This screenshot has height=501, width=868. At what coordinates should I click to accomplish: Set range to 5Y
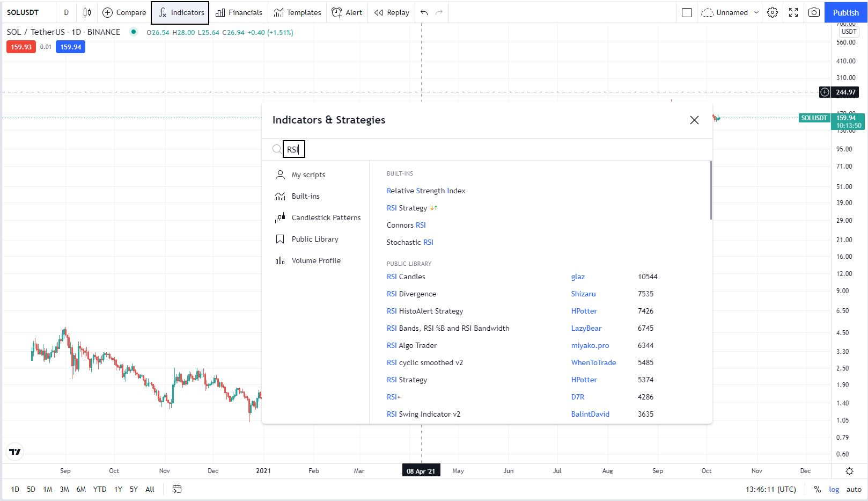[x=134, y=489]
